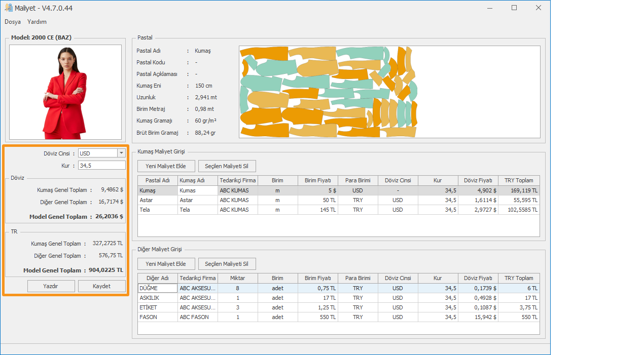The width and height of the screenshot is (644, 355).
Task: Select the red suit model photo
Action: point(65,92)
